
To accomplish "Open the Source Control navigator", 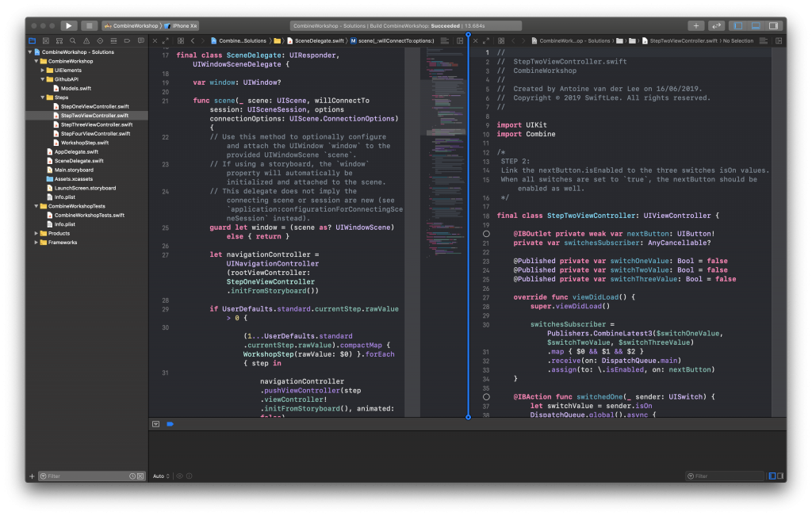I will click(46, 40).
